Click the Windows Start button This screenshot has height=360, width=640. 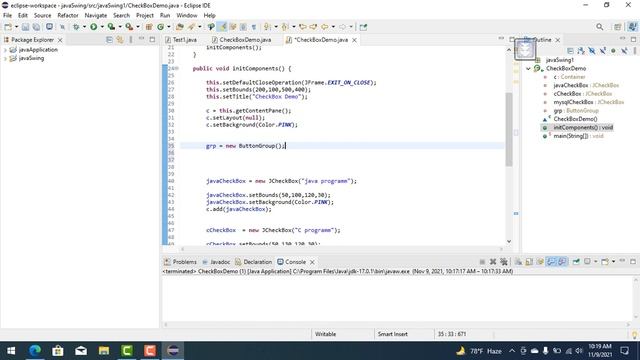(11, 351)
